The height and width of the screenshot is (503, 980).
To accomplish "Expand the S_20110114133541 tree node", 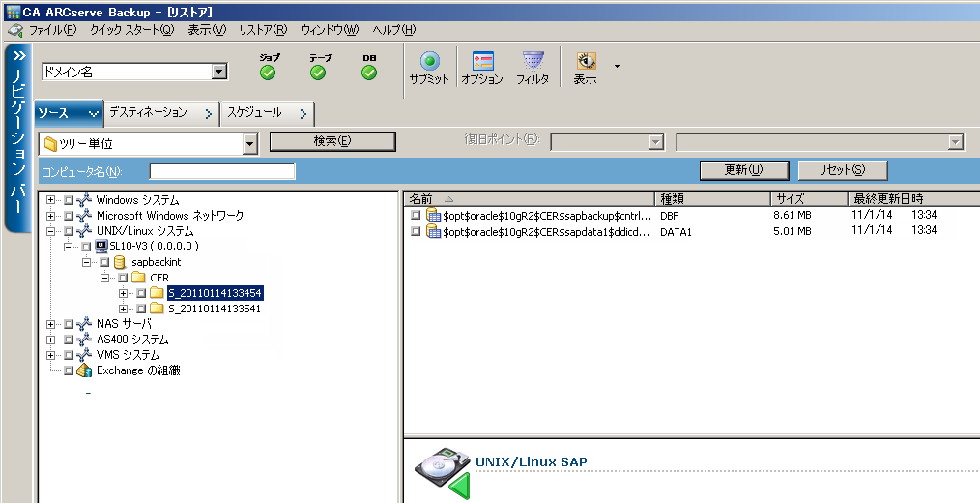I will pyautogui.click(x=123, y=309).
